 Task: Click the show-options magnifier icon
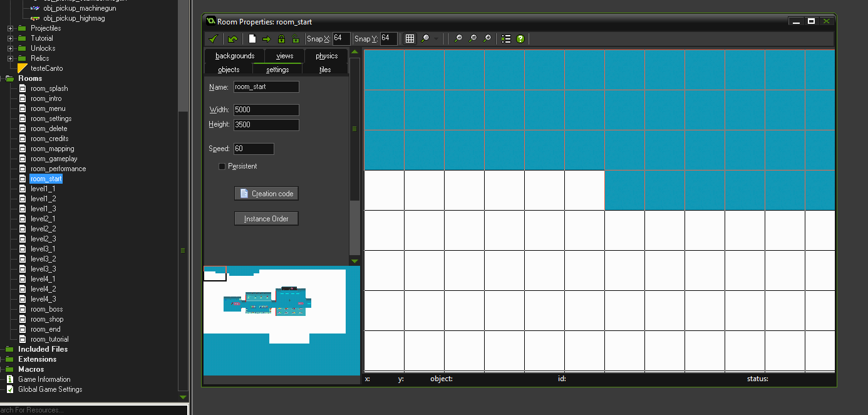pyautogui.click(x=426, y=39)
